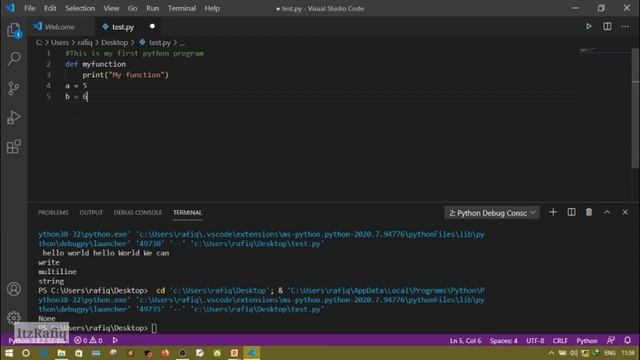640x360 pixels.
Task: Create a new terminal with plus icon
Action: tap(553, 212)
